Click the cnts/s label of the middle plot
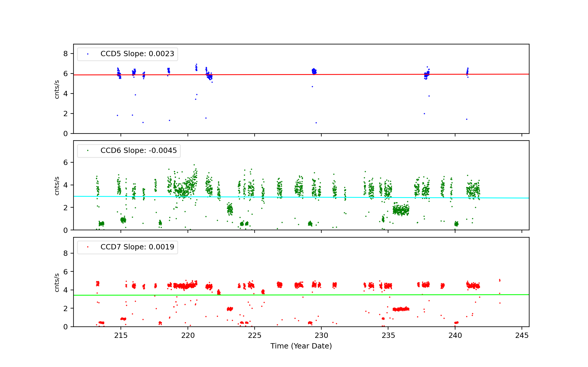Image resolution: width=588 pixels, height=367 pixels. (x=57, y=186)
